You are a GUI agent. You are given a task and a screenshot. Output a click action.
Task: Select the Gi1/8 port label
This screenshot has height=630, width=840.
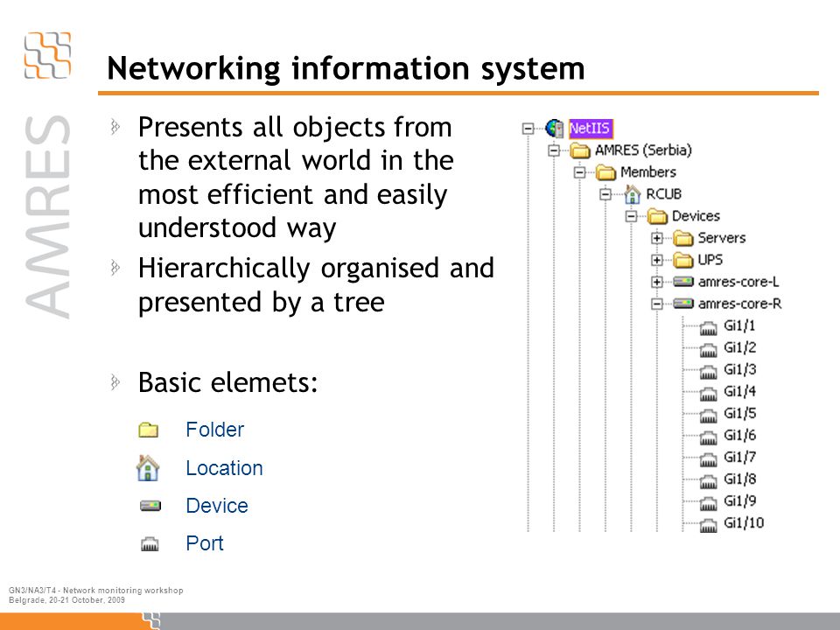(740, 479)
